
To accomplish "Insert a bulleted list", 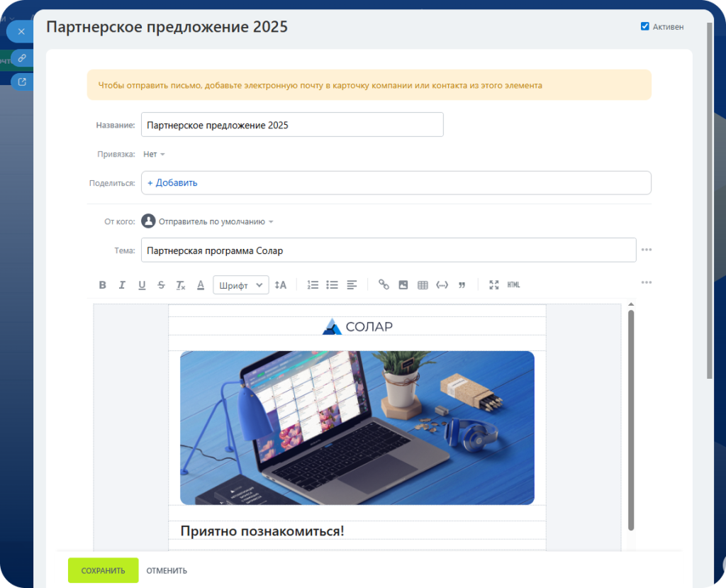I will click(332, 285).
